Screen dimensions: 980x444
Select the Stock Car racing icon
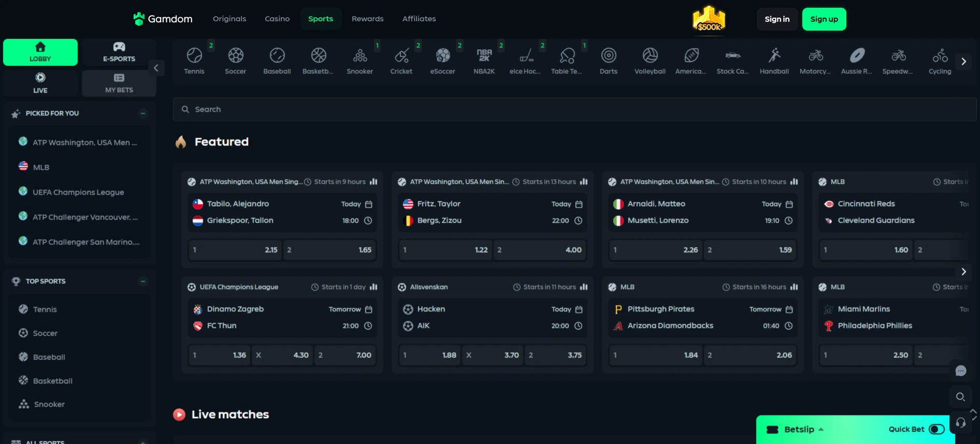(x=733, y=55)
